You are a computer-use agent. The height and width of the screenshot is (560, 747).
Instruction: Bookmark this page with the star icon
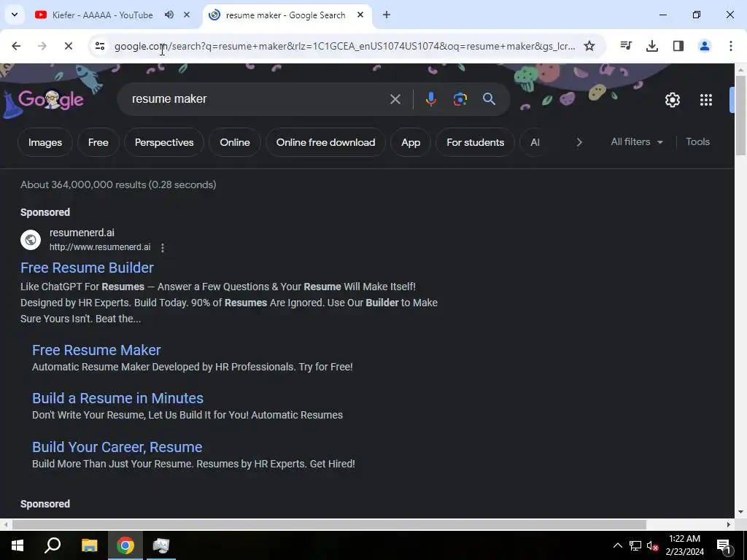click(x=589, y=46)
